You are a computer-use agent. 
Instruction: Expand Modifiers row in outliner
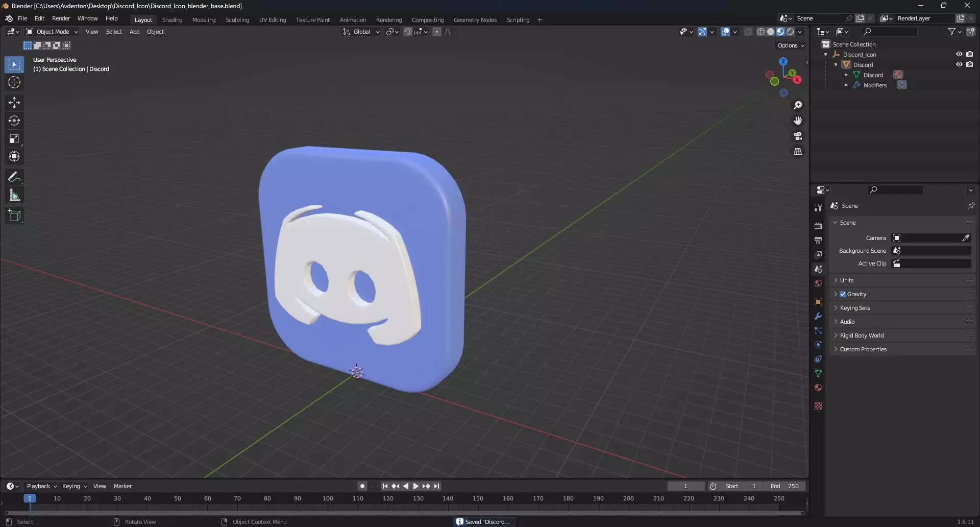[x=846, y=85]
